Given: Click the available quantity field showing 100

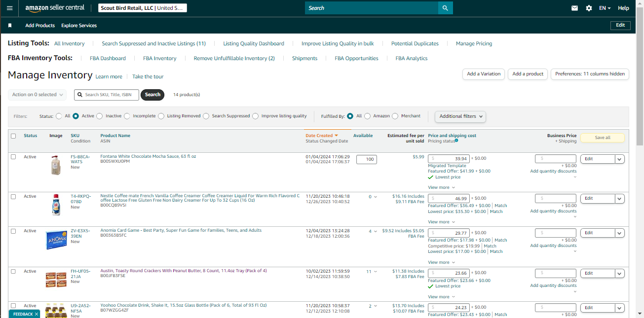Looking at the screenshot, I should pyautogui.click(x=367, y=159).
